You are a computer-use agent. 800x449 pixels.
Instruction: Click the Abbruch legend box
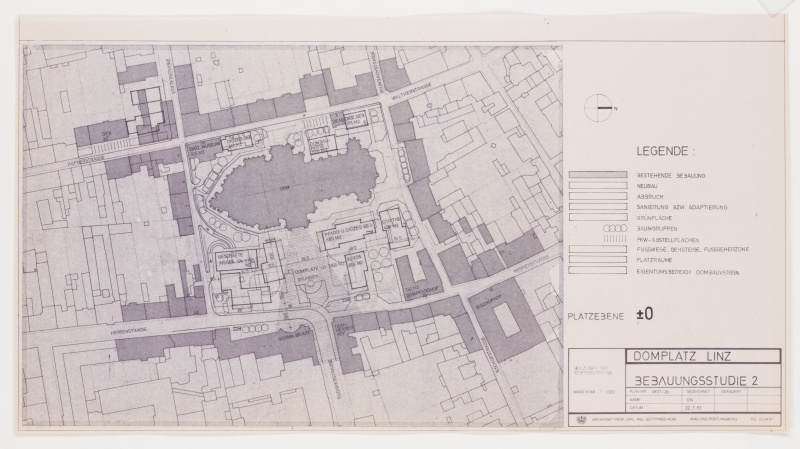tap(600, 197)
